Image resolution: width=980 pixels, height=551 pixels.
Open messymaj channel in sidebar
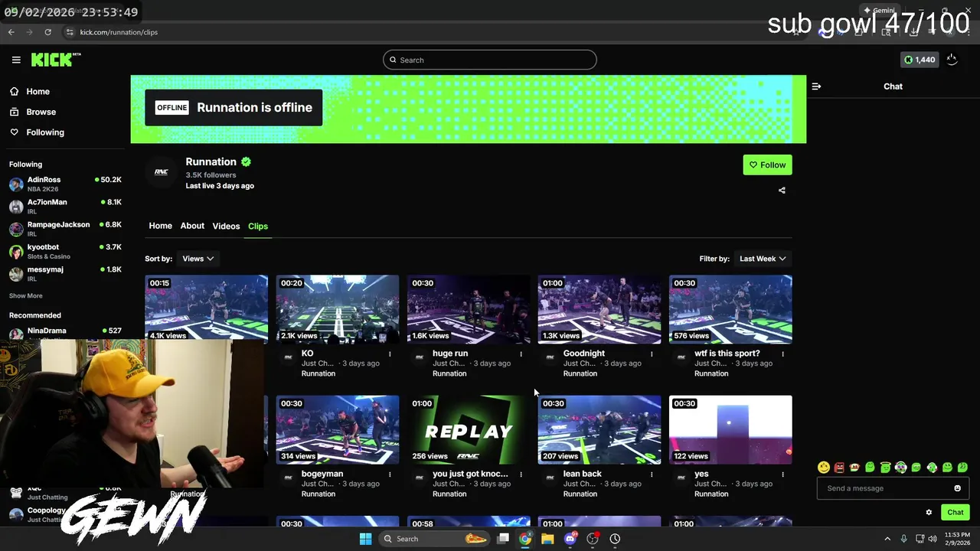pyautogui.click(x=65, y=273)
